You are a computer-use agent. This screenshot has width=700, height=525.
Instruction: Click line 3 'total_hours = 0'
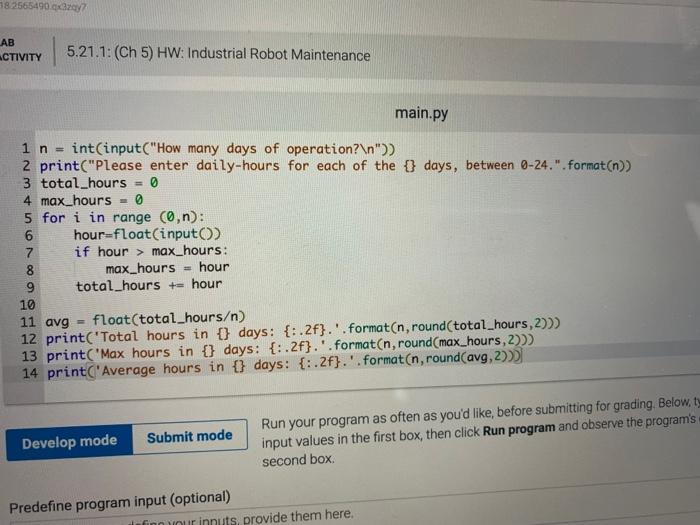[100, 183]
